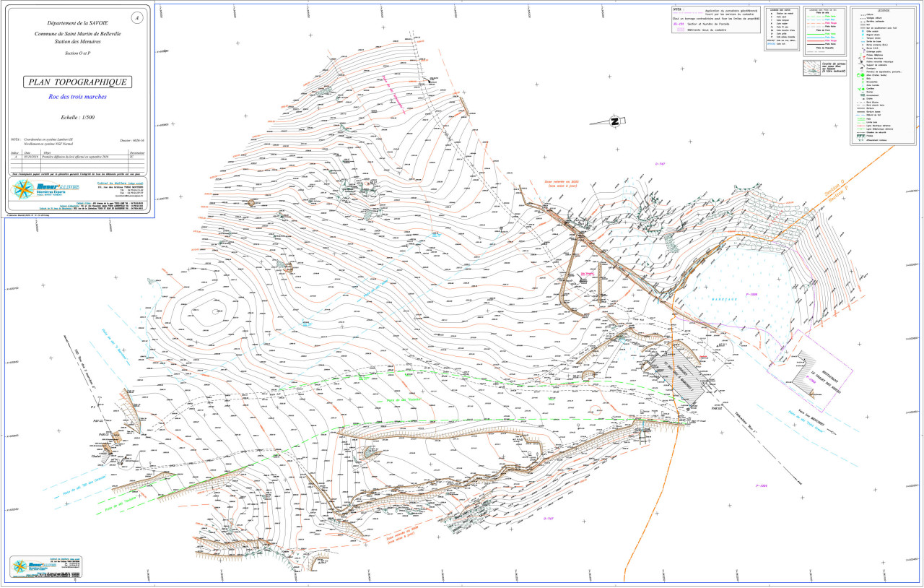
Task: Click 'Poteau électrique' legend entry
Action: point(875,59)
